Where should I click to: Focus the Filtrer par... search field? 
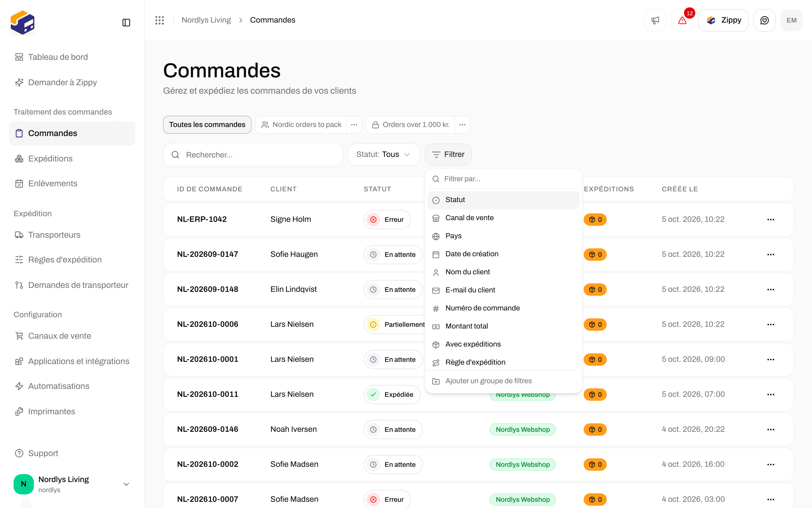click(503, 179)
